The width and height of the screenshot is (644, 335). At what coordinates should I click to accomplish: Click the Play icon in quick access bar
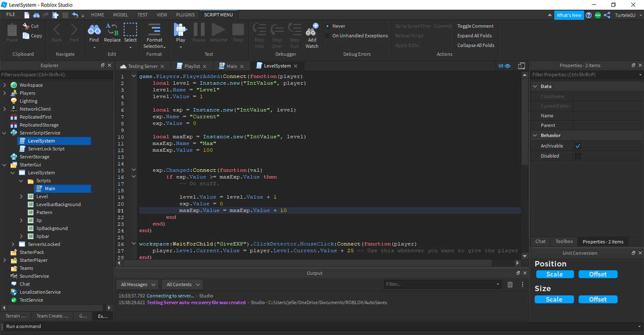click(56, 15)
